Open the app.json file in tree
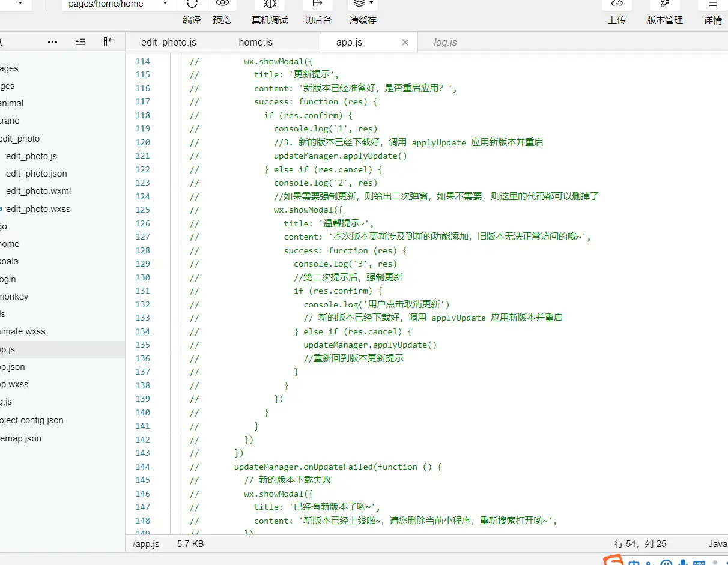The height and width of the screenshot is (565, 728). point(62,367)
